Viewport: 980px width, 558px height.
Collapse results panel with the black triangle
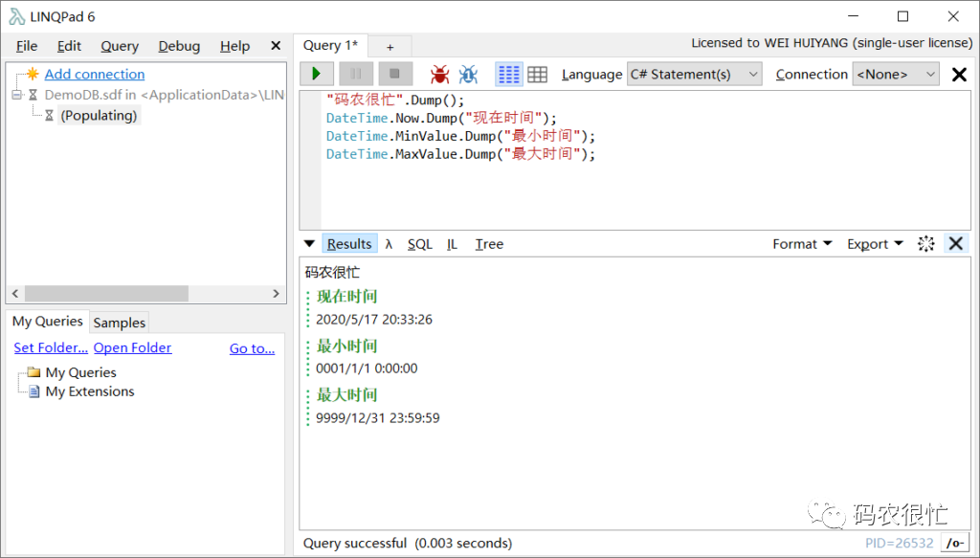click(x=309, y=244)
